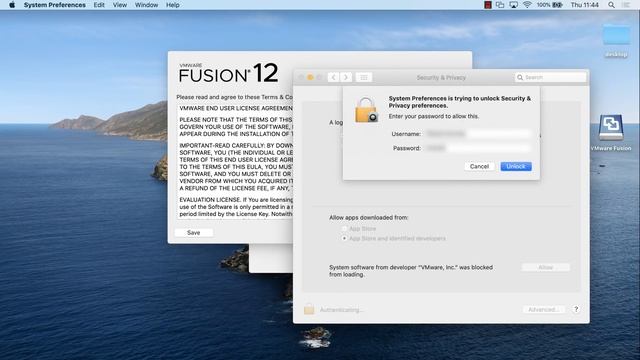
Task: Open the Help menu
Action: pyautogui.click(x=173, y=5)
